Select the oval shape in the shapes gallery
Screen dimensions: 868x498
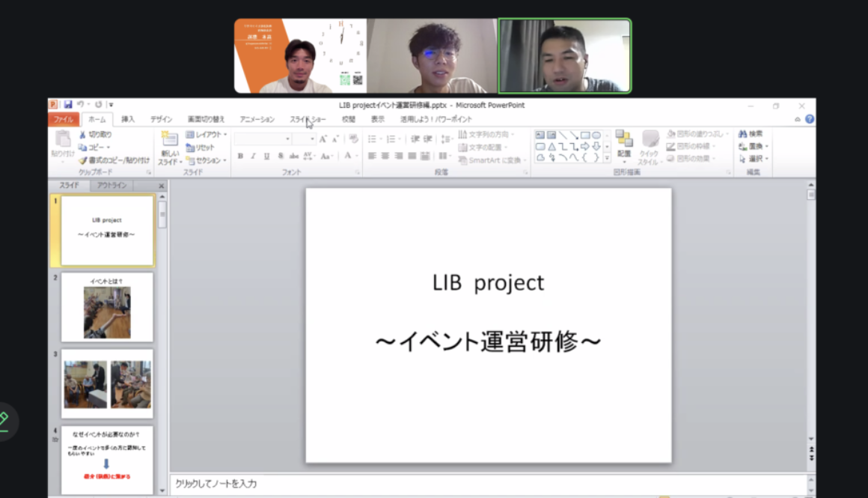tap(595, 135)
